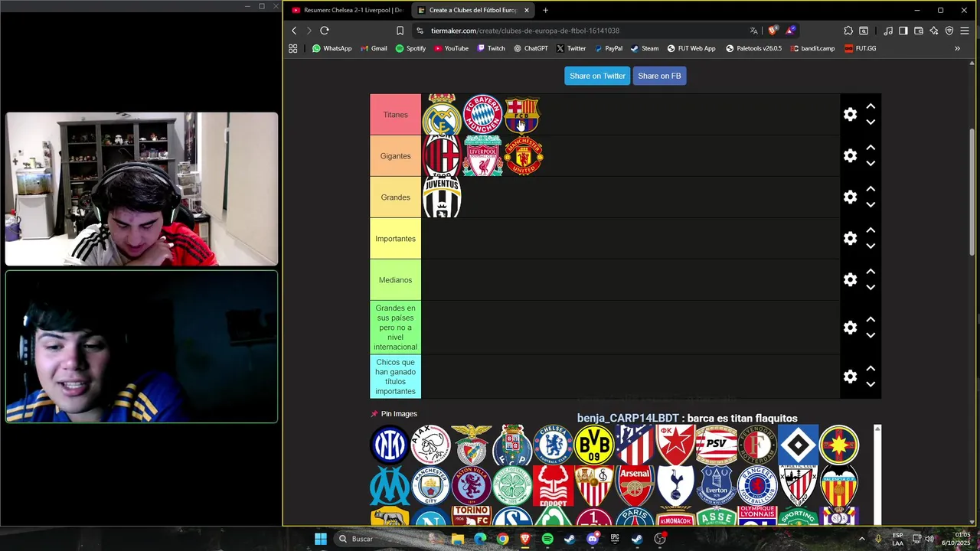Image resolution: width=980 pixels, height=551 pixels.
Task: Move 'Chicos que han ganado' row up
Action: coord(871,368)
